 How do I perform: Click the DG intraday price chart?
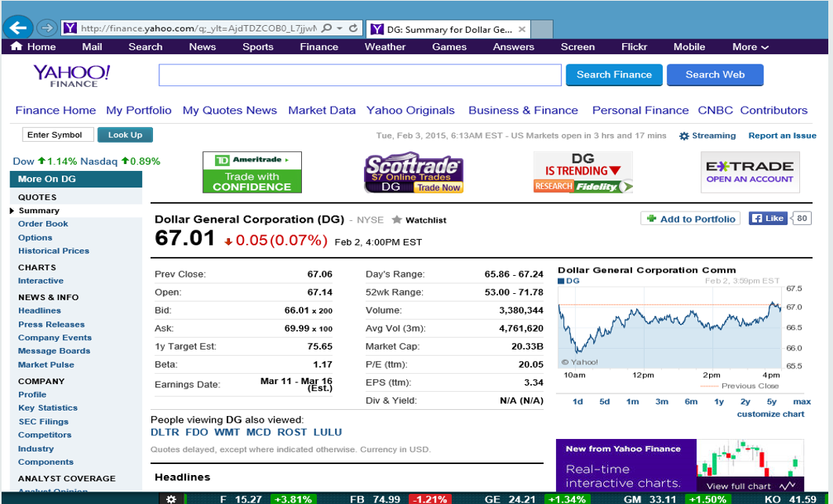pos(669,328)
